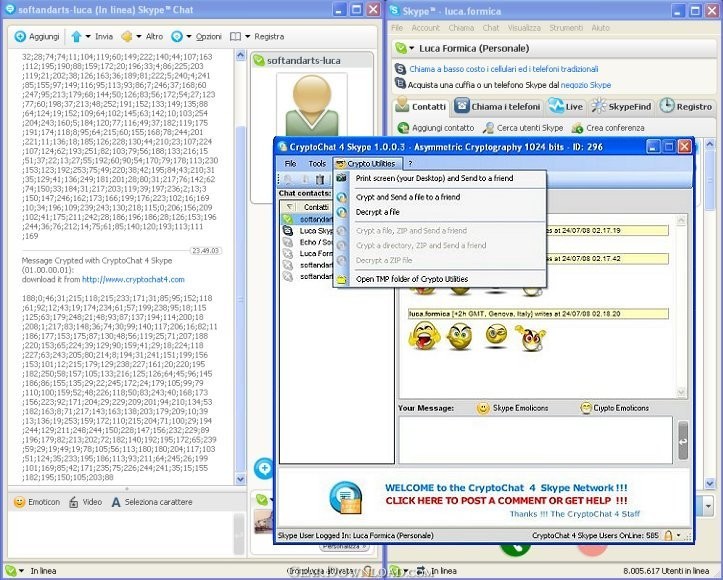Click Seleziona carattere font icon
Image resolution: width=723 pixels, height=580 pixels.
[x=116, y=502]
